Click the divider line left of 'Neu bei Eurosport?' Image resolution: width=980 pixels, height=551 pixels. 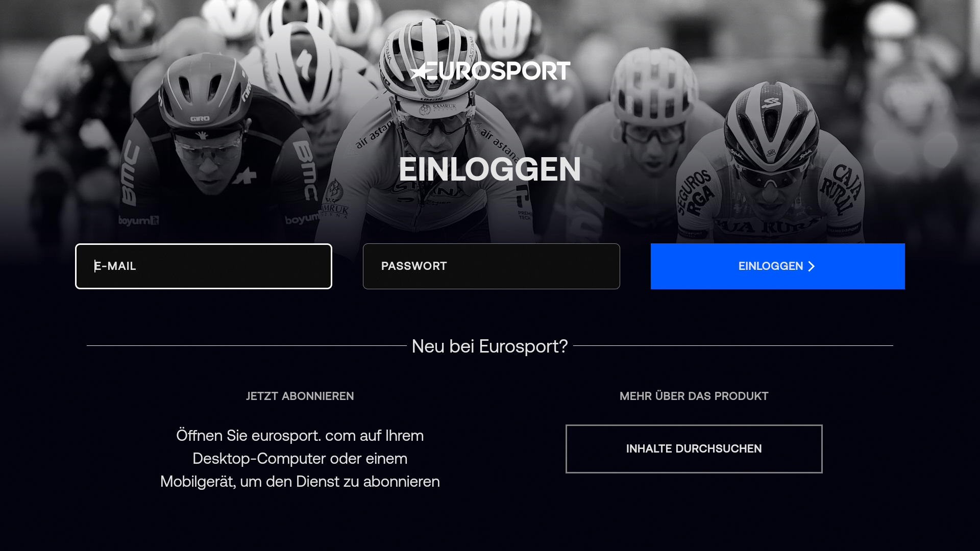[x=247, y=345]
